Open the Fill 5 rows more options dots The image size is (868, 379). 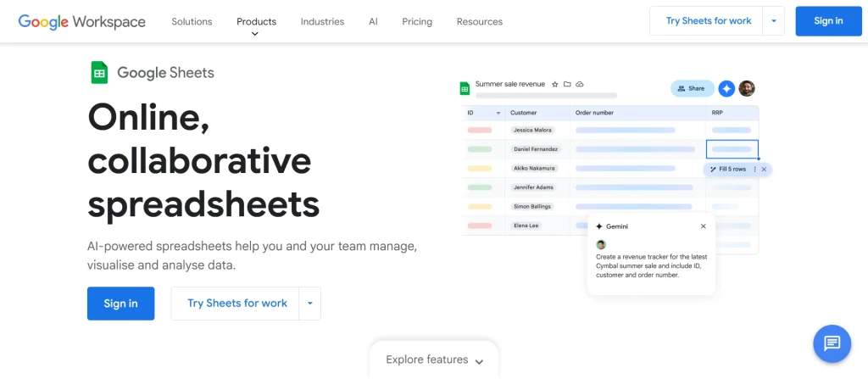click(754, 169)
